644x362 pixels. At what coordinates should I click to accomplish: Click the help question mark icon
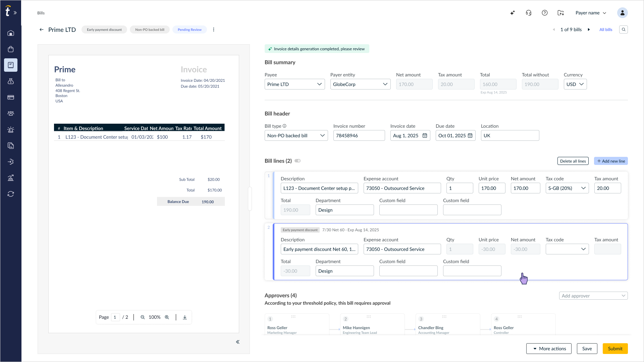545,13
